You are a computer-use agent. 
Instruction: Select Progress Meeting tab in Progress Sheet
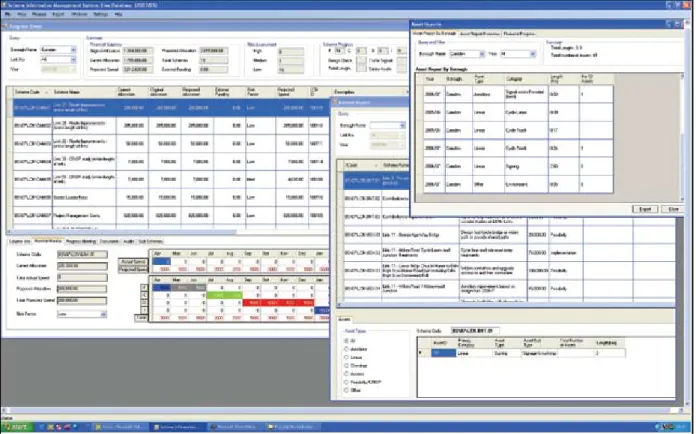[81, 241]
